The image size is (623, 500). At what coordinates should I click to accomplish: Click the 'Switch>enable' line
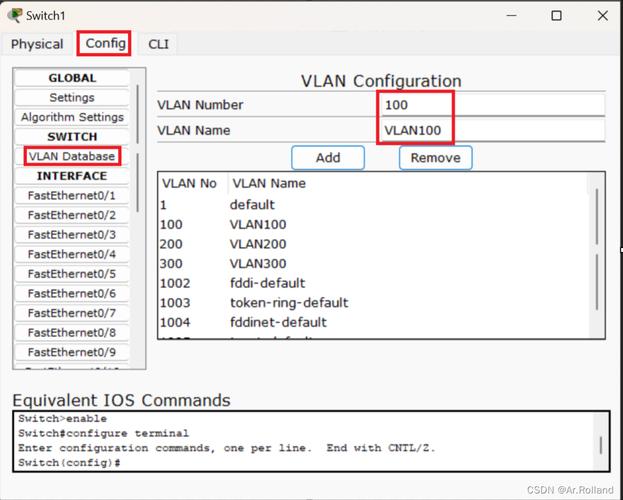point(62,419)
